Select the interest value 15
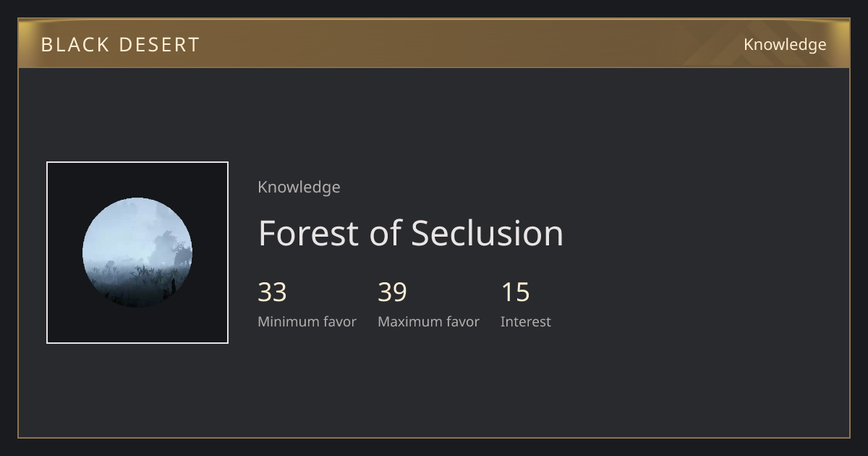Screen dimensions: 868x456 tap(516, 292)
